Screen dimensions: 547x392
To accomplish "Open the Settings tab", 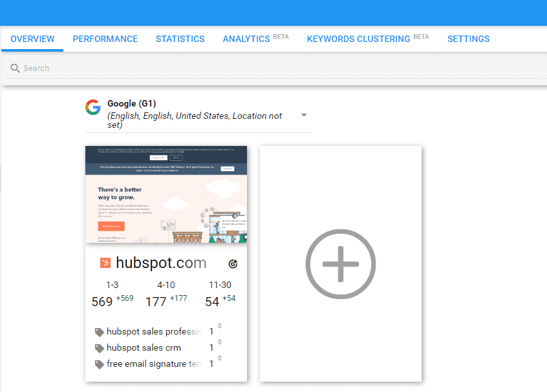I will [x=468, y=39].
